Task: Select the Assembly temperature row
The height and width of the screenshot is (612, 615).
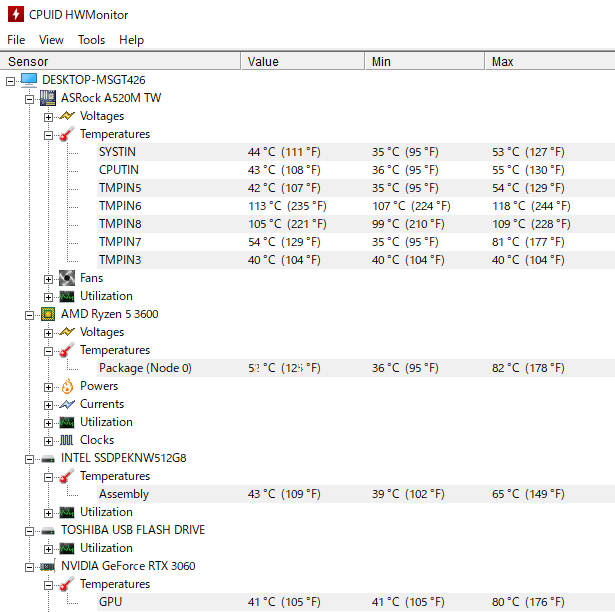Action: click(356, 494)
